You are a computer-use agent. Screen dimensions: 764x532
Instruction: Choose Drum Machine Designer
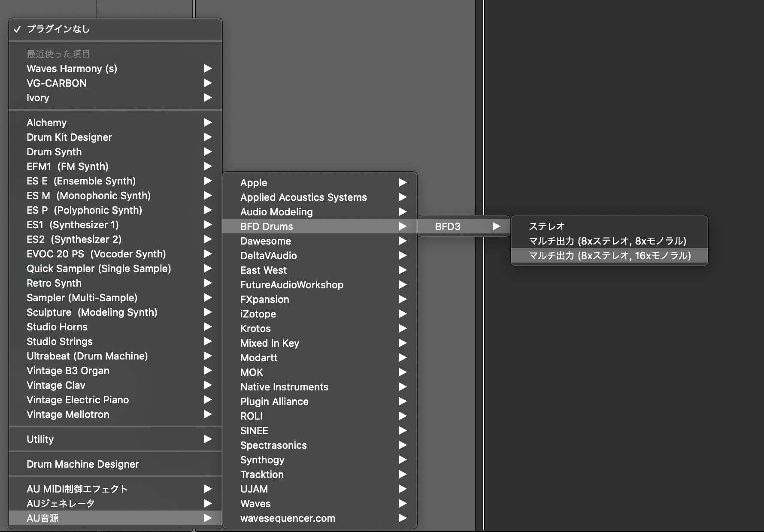tap(115, 464)
